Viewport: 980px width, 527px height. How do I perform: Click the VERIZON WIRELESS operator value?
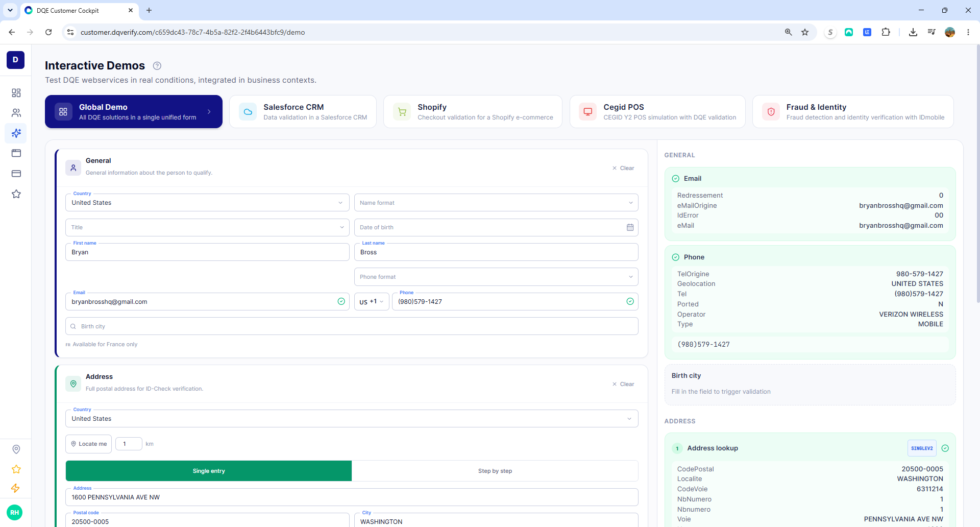point(911,315)
